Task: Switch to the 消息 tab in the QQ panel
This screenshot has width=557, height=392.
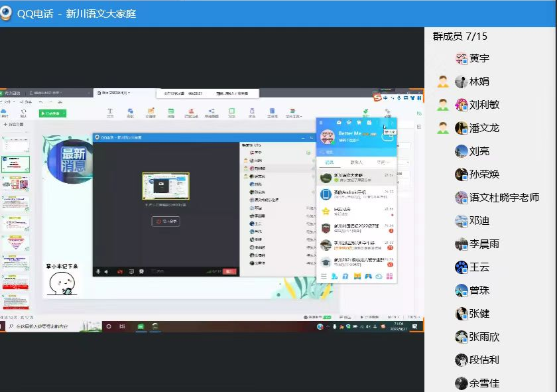Action: click(x=330, y=163)
